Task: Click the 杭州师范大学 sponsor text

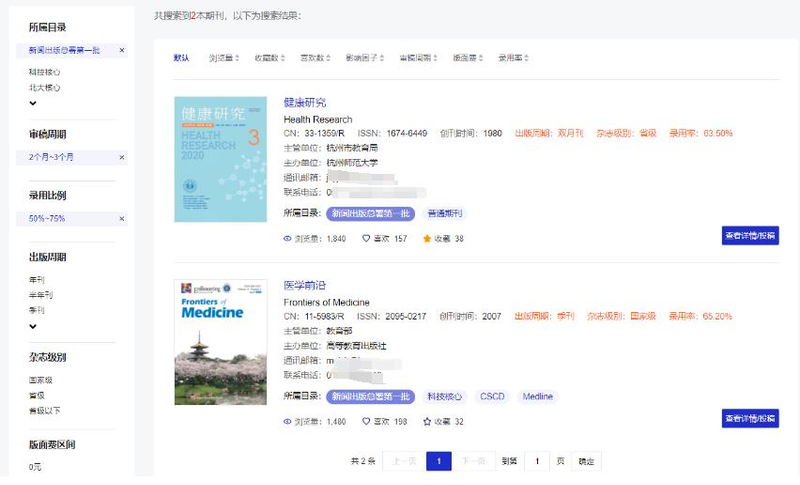Action: pos(352,163)
